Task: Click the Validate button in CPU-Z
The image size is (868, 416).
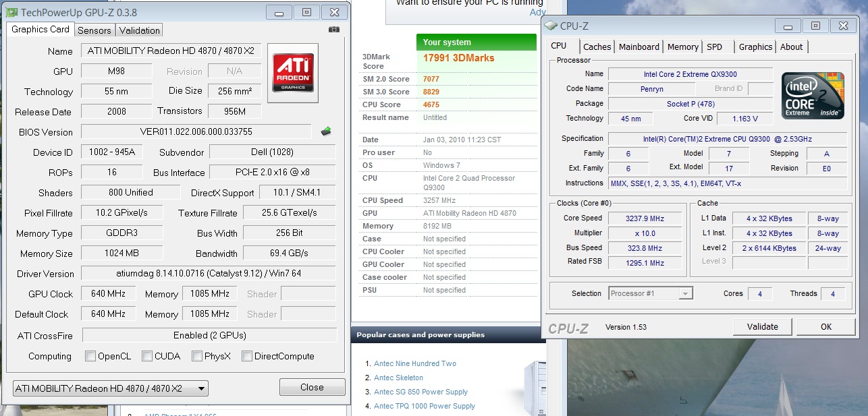Action: tap(763, 327)
